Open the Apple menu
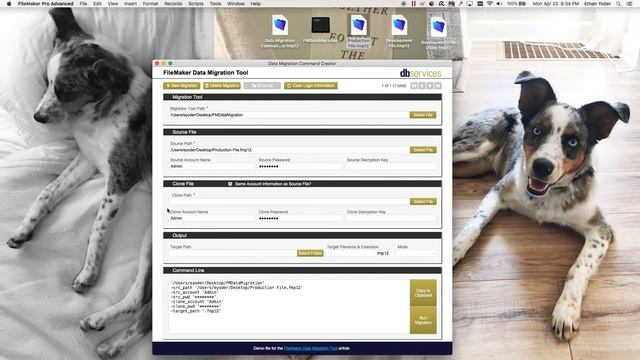The width and height of the screenshot is (640, 360). coord(9,4)
